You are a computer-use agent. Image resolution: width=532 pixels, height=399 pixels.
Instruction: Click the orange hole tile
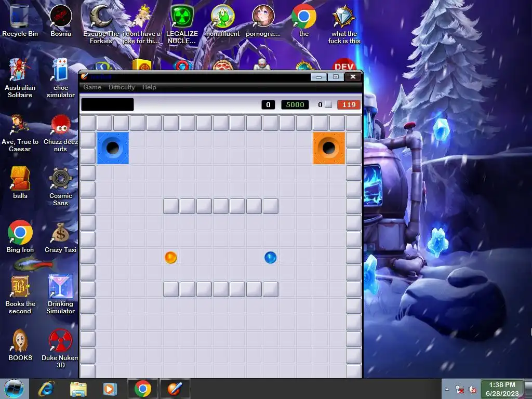pos(329,148)
